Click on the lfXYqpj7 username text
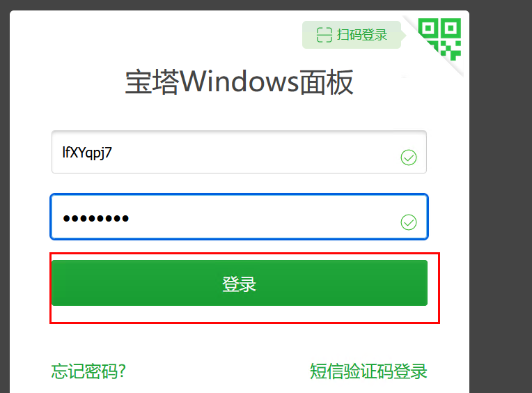Screen dimensions: 532x393 [x=87, y=153]
